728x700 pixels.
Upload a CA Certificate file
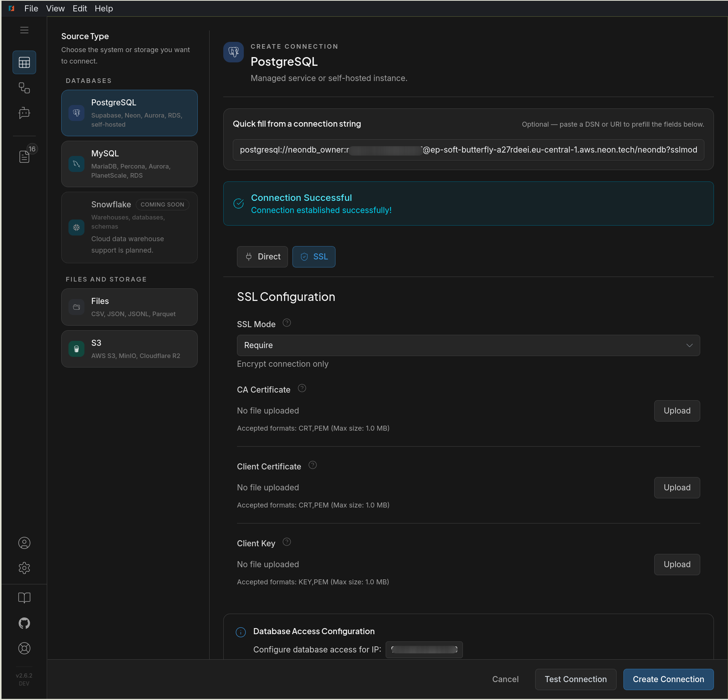point(677,411)
